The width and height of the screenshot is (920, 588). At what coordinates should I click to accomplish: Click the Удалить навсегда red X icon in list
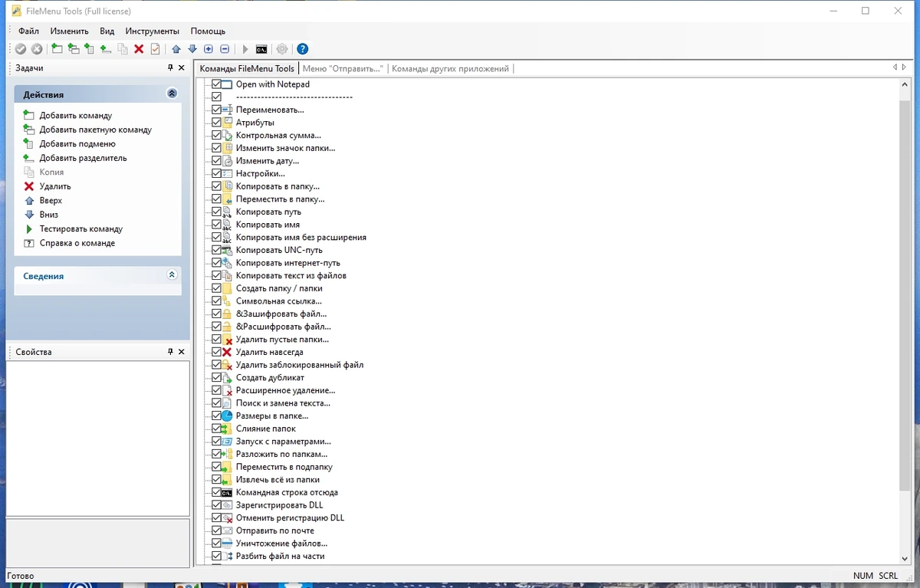point(227,352)
